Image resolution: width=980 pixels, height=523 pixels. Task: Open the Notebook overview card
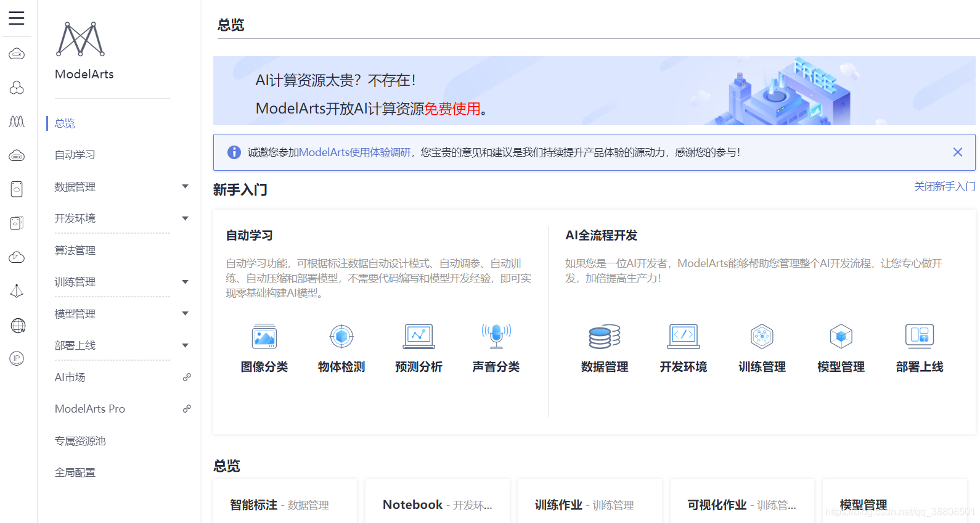click(438, 501)
